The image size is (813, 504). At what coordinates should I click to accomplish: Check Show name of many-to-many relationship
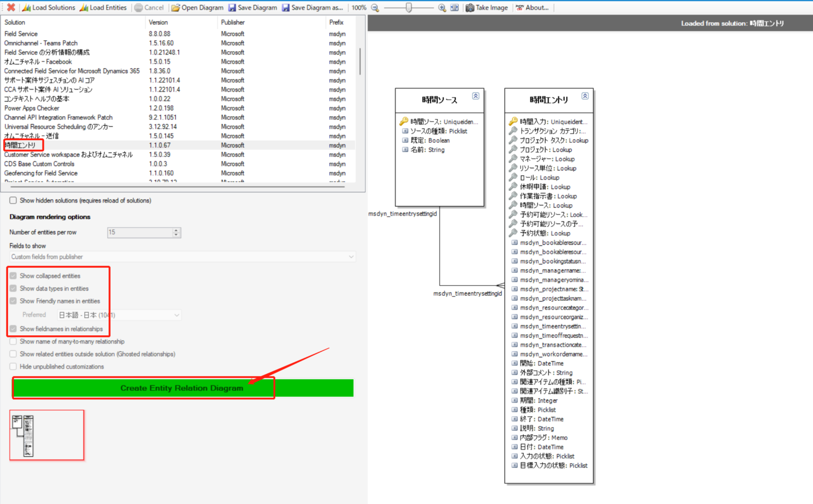13,341
